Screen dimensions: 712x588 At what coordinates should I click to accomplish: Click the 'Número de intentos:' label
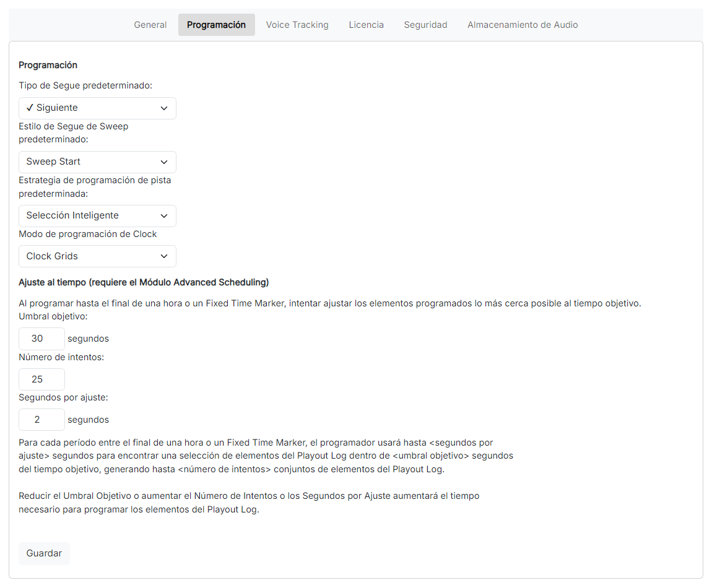point(61,357)
